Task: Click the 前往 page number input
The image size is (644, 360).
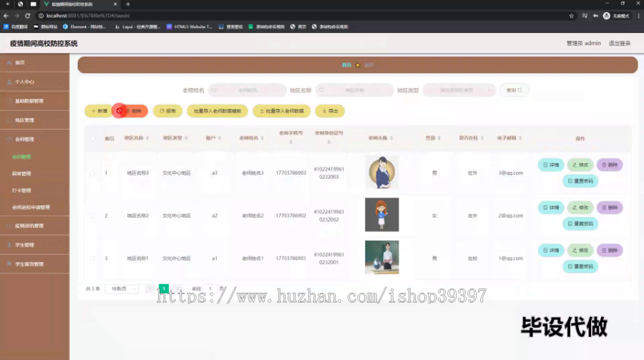Action: 210,289
